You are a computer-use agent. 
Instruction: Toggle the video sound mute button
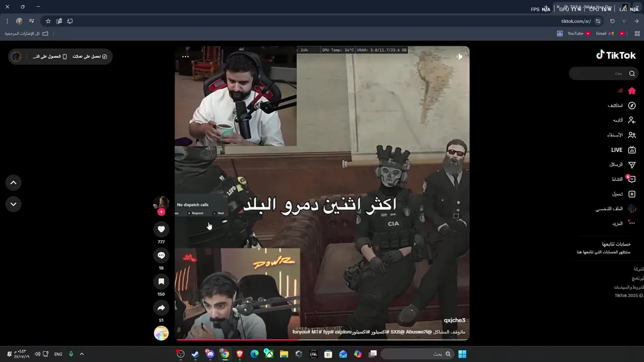[459, 57]
